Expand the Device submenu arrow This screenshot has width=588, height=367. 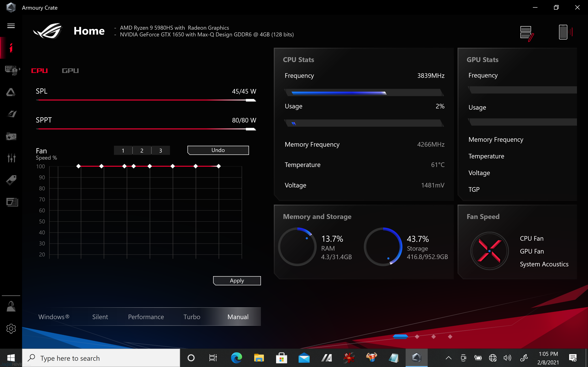coord(20,69)
